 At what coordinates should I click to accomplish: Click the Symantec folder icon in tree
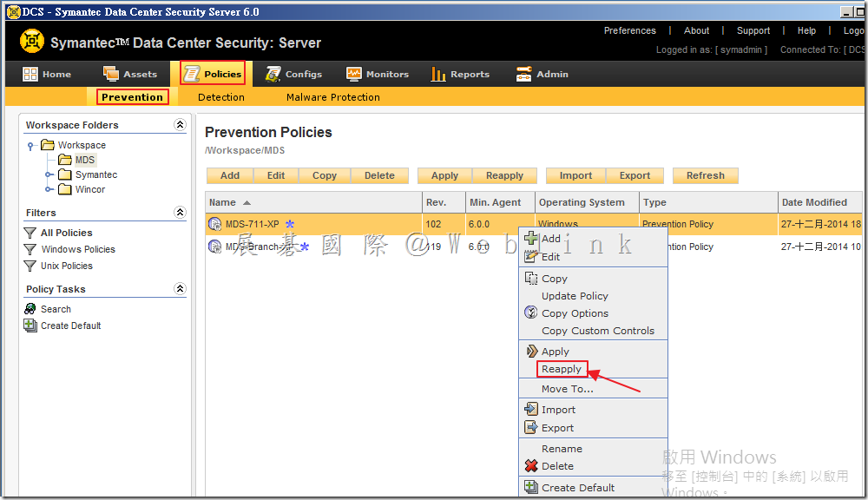(x=65, y=174)
